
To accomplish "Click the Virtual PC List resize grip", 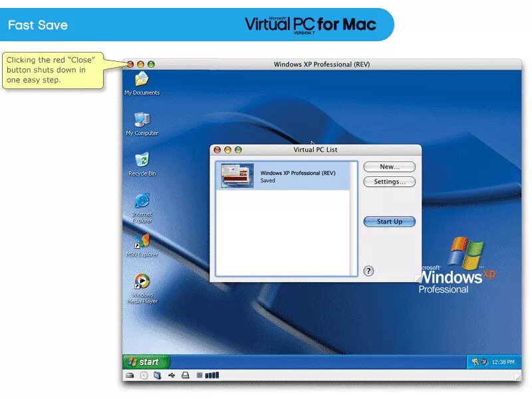I will (x=418, y=279).
